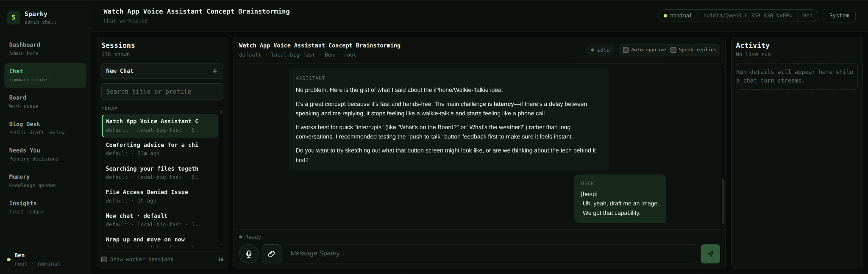Viewport: 868px width, 274px height.
Task: Enable the Speak replies checkbox
Action: pyautogui.click(x=673, y=50)
